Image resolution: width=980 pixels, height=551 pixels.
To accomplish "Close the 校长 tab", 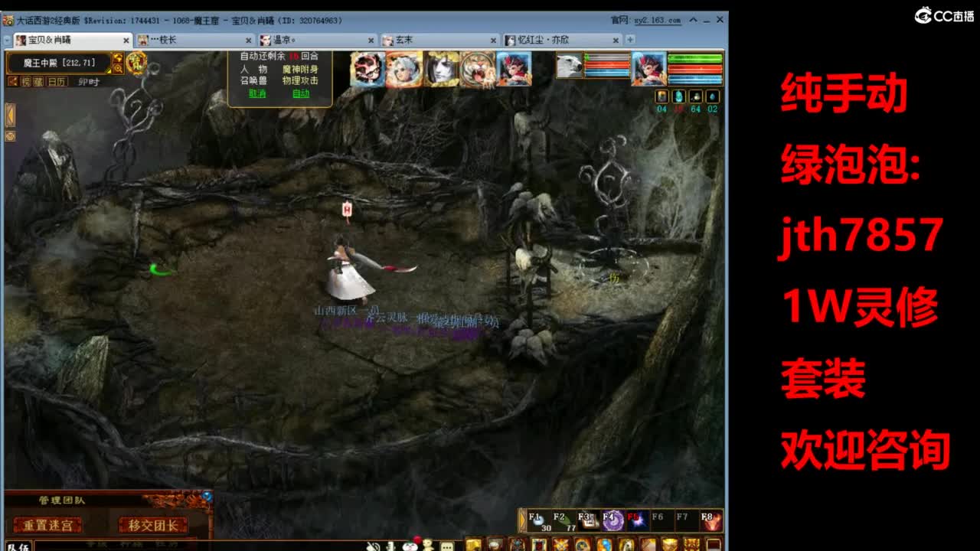I will point(249,40).
